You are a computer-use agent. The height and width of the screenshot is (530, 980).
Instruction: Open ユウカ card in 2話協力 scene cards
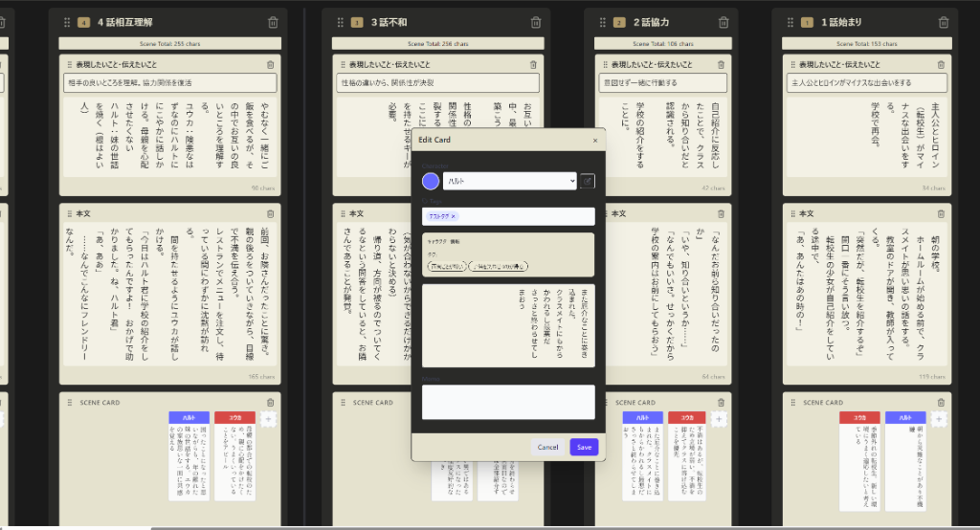(687, 456)
